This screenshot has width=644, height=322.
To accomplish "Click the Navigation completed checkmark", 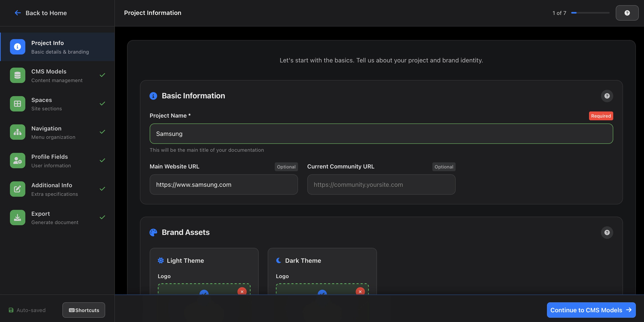I will [102, 132].
